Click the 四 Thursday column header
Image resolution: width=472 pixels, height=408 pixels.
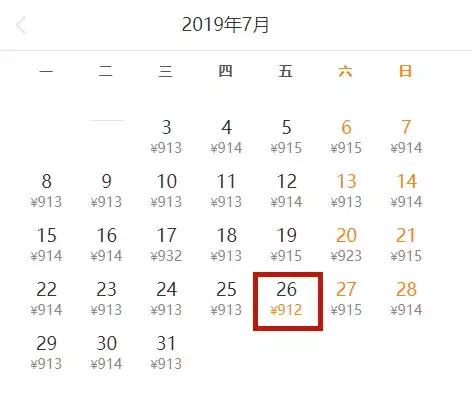(x=226, y=71)
